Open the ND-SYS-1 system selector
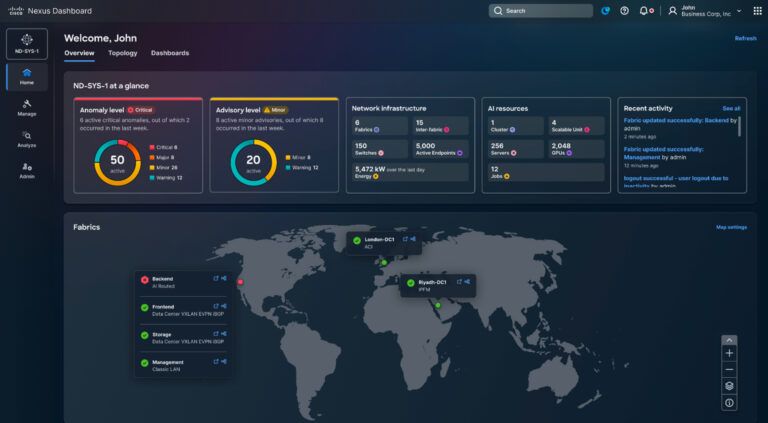 (26, 44)
